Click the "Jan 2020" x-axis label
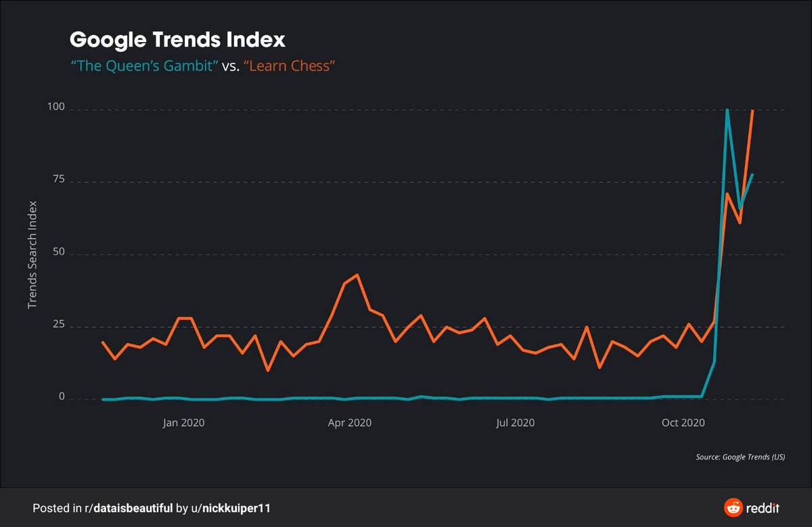812x527 pixels. click(183, 423)
